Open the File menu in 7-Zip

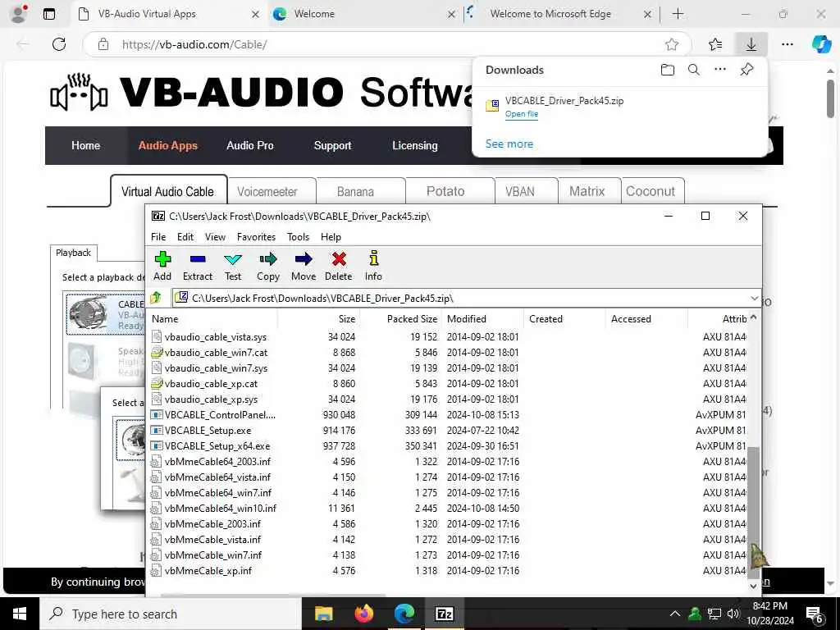pos(158,237)
